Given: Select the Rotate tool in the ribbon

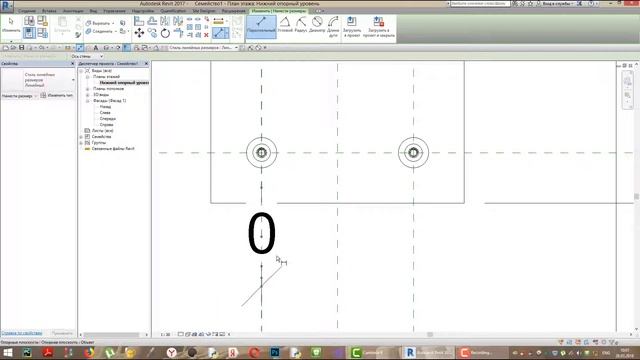Looking at the screenshot, I should click(165, 33).
